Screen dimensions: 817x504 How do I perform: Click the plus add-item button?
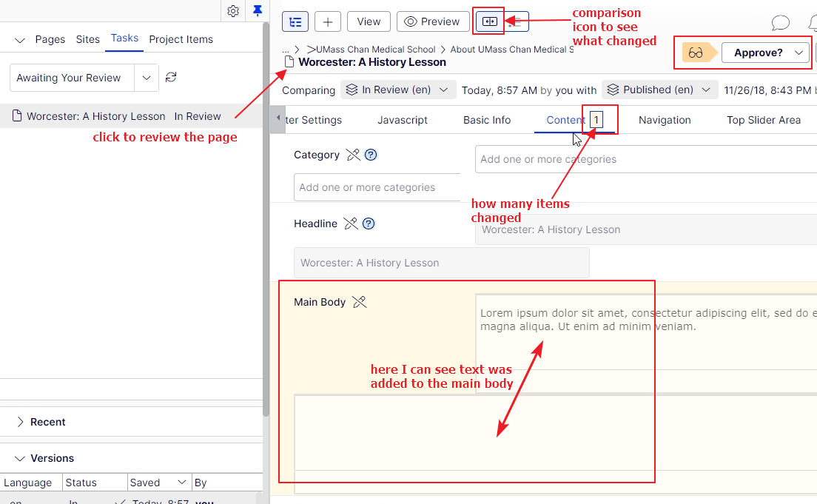click(x=328, y=21)
